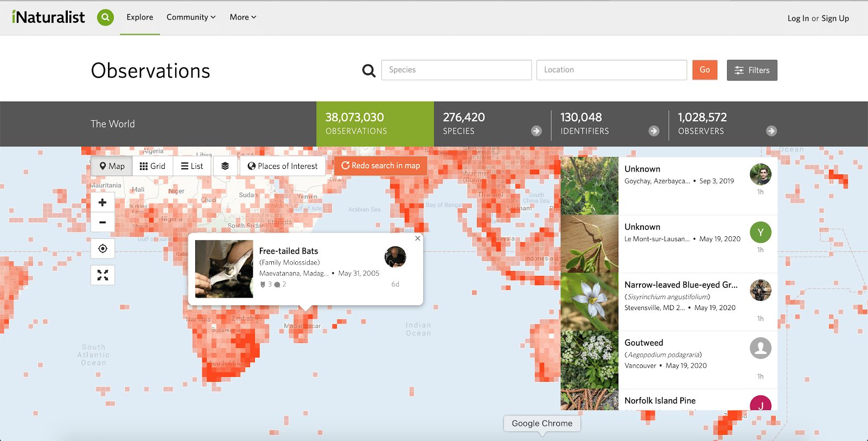Click the arrow next to Observers count

[771, 131]
